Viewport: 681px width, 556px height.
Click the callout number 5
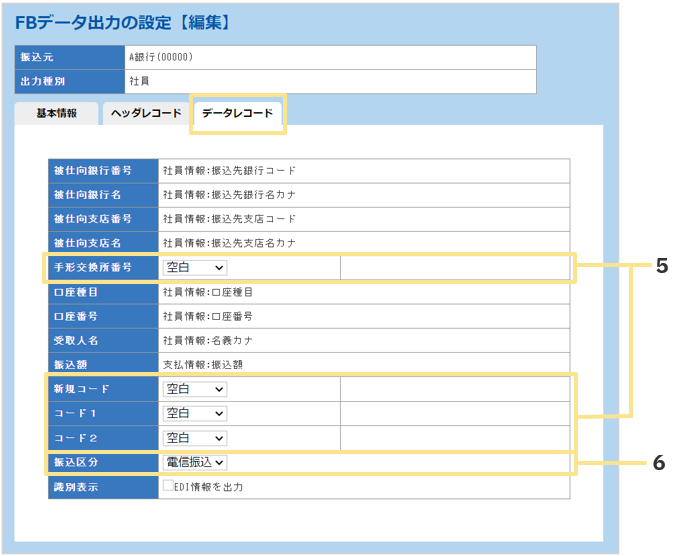click(x=661, y=267)
